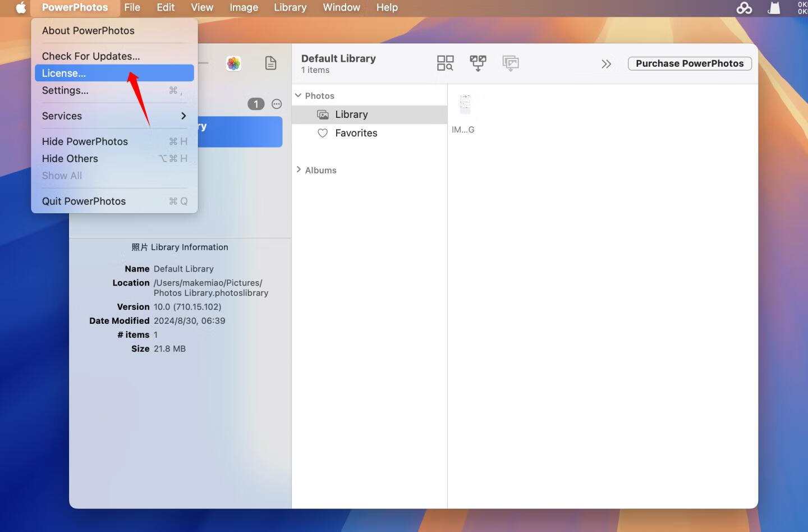808x532 pixels.
Task: Select Library in the source list
Action: pos(369,114)
